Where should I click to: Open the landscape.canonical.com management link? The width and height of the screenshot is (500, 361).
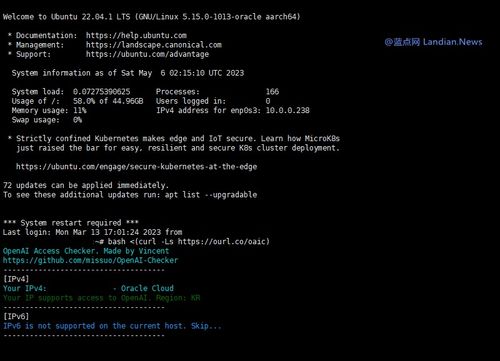154,45
